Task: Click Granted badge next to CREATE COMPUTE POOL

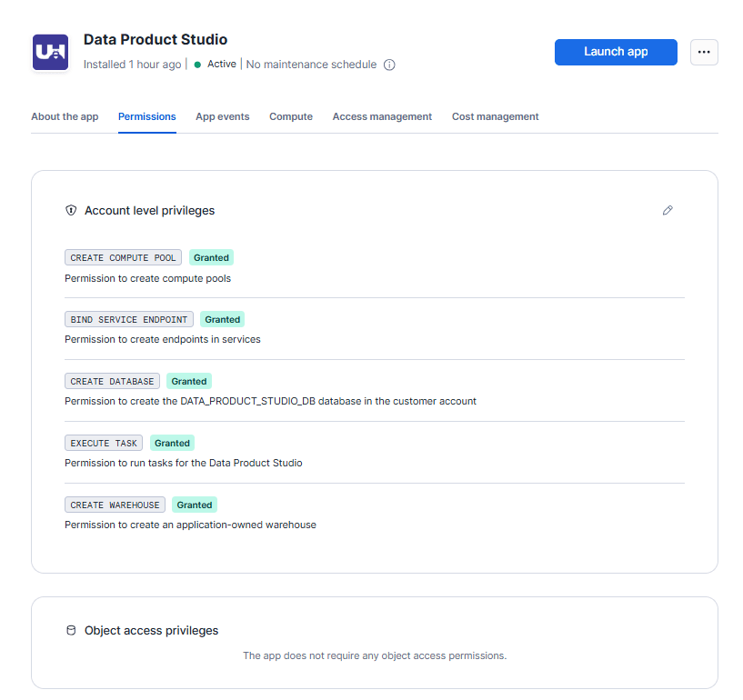Action: tap(211, 257)
